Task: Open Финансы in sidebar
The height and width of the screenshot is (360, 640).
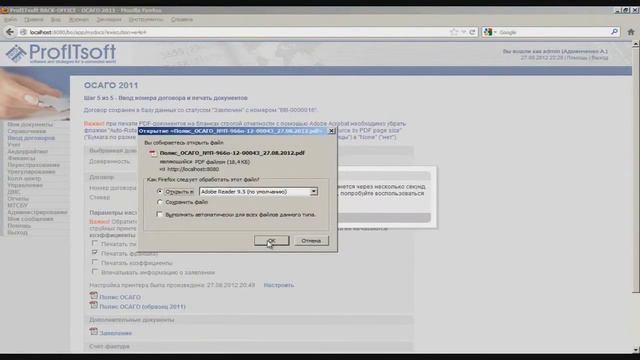Action: pyautogui.click(x=21, y=158)
